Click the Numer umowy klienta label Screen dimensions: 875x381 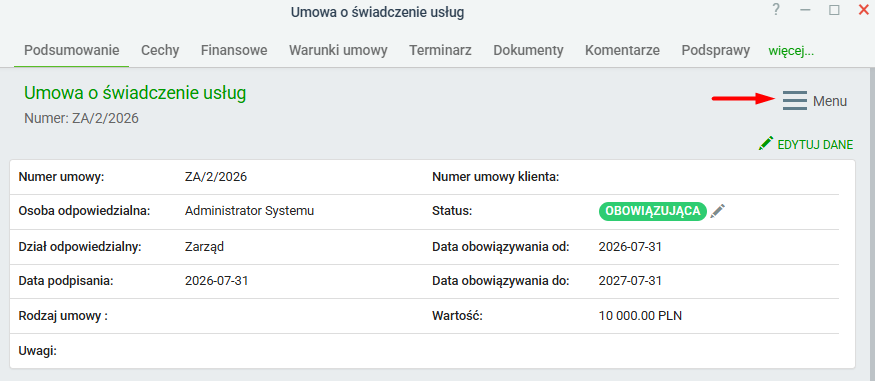pos(496,177)
